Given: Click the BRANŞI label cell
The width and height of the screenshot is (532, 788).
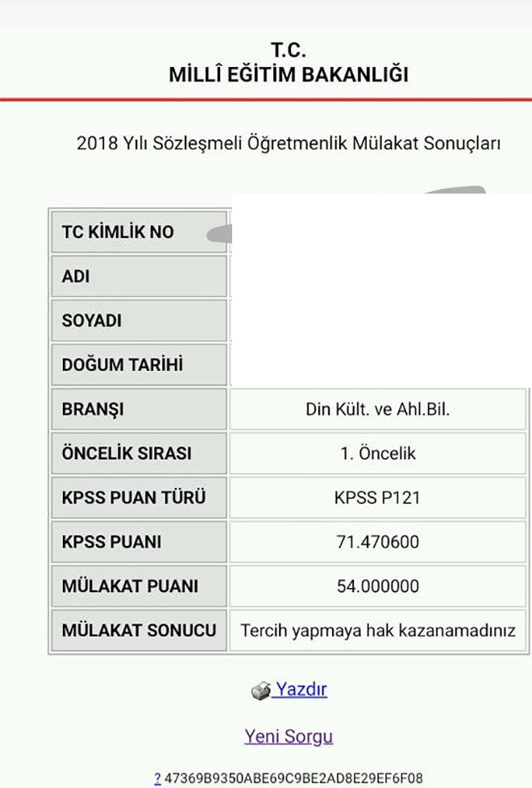Looking at the screenshot, I should tap(139, 409).
